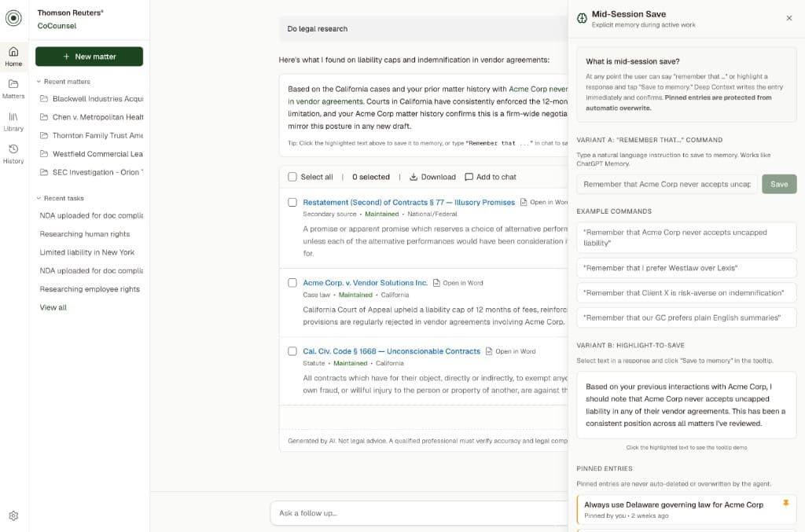The height and width of the screenshot is (532, 805).
Task: Click Add to chat button
Action: click(x=491, y=177)
